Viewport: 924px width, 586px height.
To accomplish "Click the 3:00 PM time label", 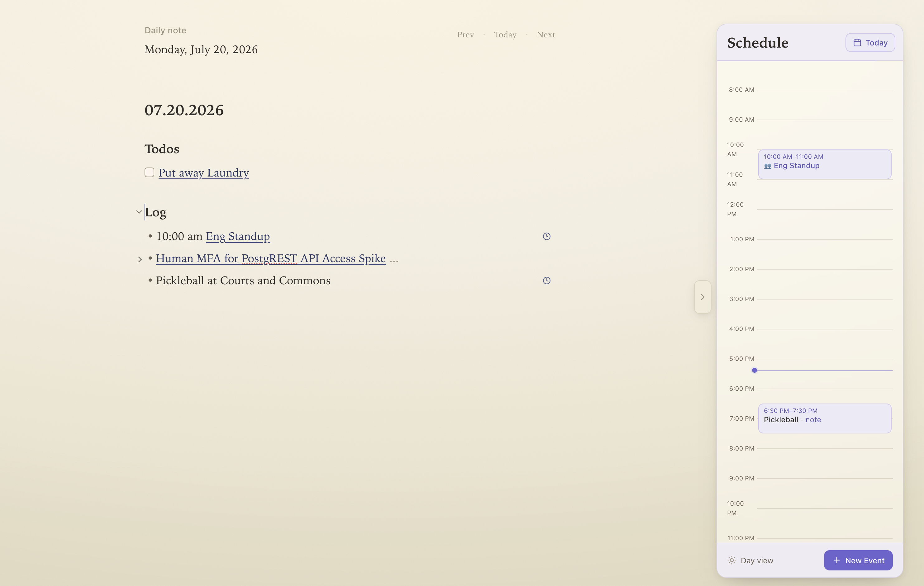I will pyautogui.click(x=742, y=299).
